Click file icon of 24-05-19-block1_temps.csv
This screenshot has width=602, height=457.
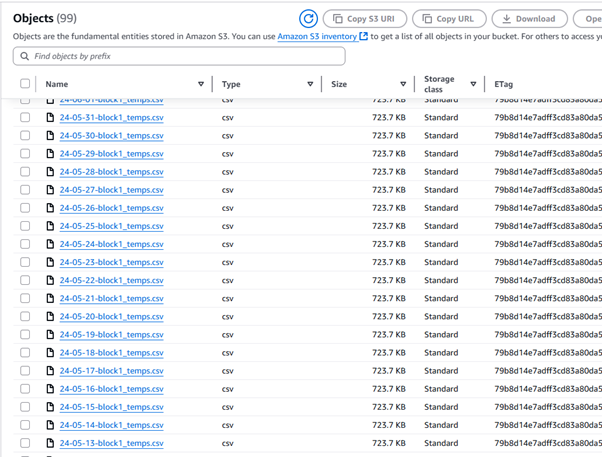click(x=50, y=334)
